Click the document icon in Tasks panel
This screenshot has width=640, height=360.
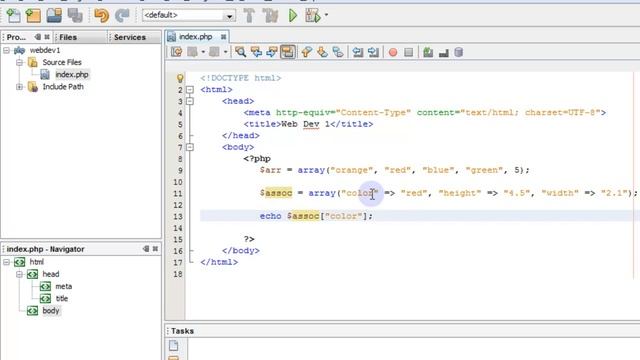173,345
